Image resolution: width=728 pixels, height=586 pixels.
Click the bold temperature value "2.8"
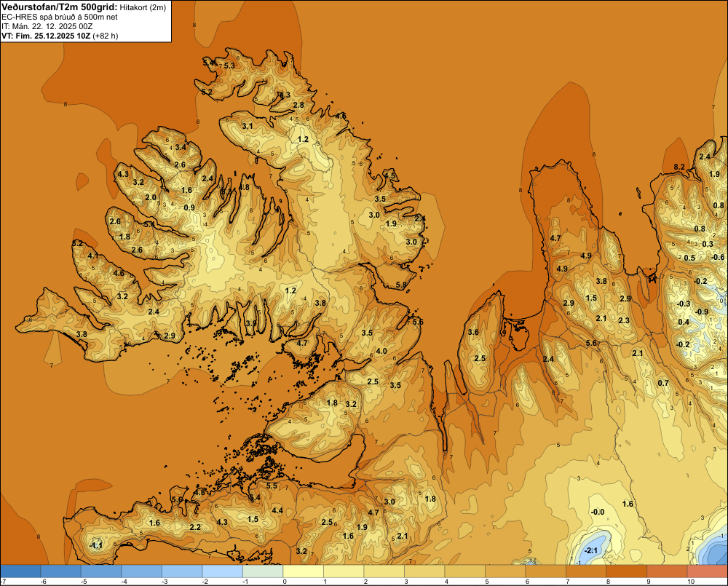(x=298, y=105)
